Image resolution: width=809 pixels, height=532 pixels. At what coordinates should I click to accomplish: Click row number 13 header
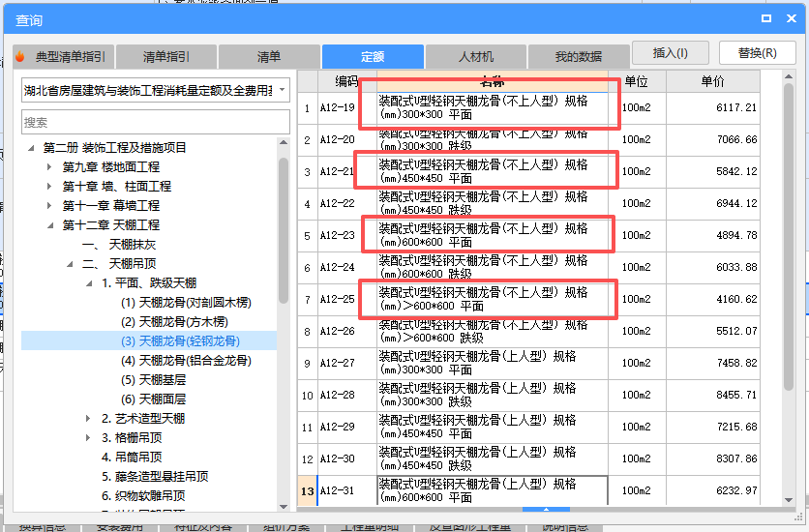point(308,490)
